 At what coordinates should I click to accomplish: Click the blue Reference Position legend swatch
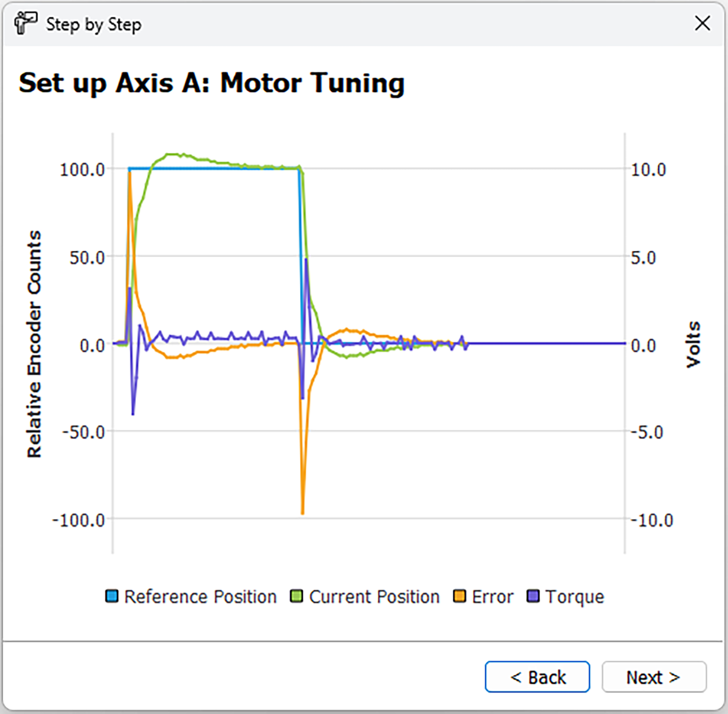[x=112, y=596]
